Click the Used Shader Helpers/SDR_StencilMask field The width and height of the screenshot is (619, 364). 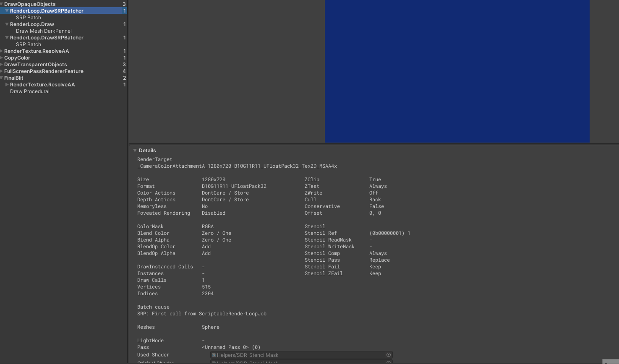click(301, 355)
